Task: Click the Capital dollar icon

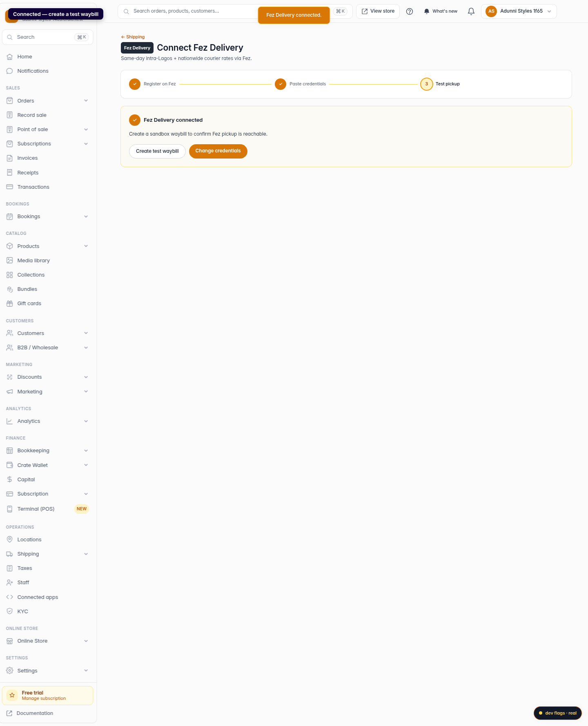Action: [x=10, y=480]
